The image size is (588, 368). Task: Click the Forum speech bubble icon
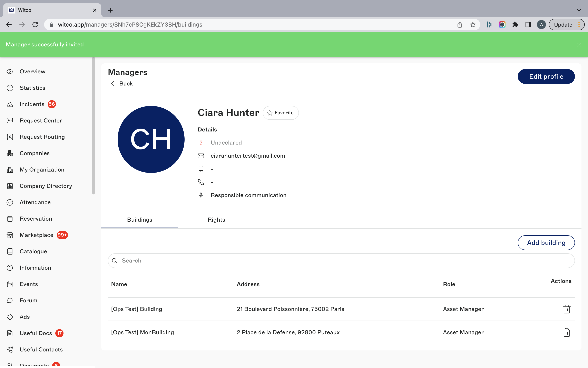click(x=10, y=300)
